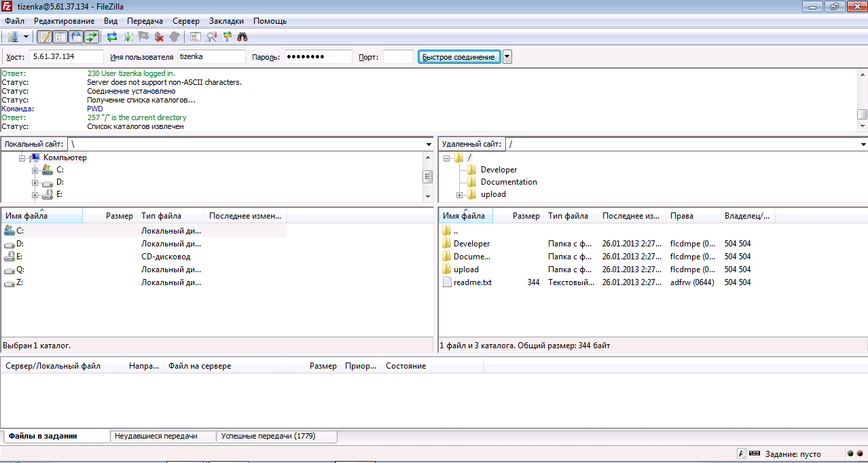Click the colored-list directory comparison icon
Screen dimensions: 868x463
click(x=196, y=37)
